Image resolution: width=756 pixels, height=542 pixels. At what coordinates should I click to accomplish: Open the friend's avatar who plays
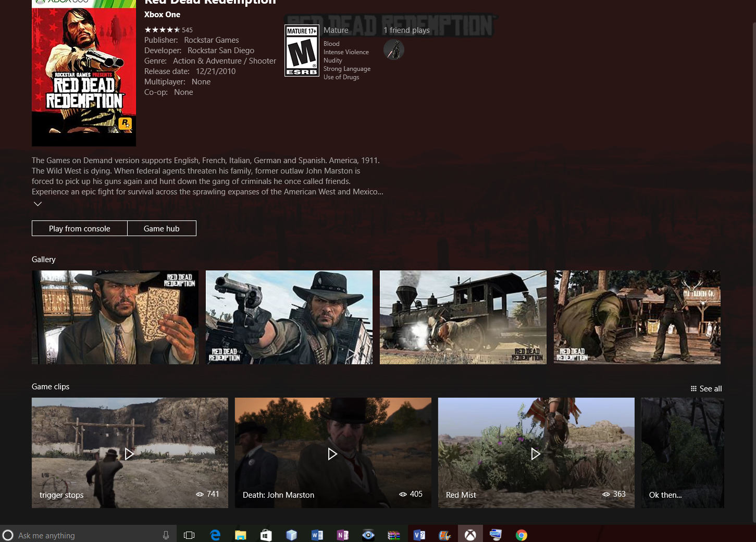point(394,50)
